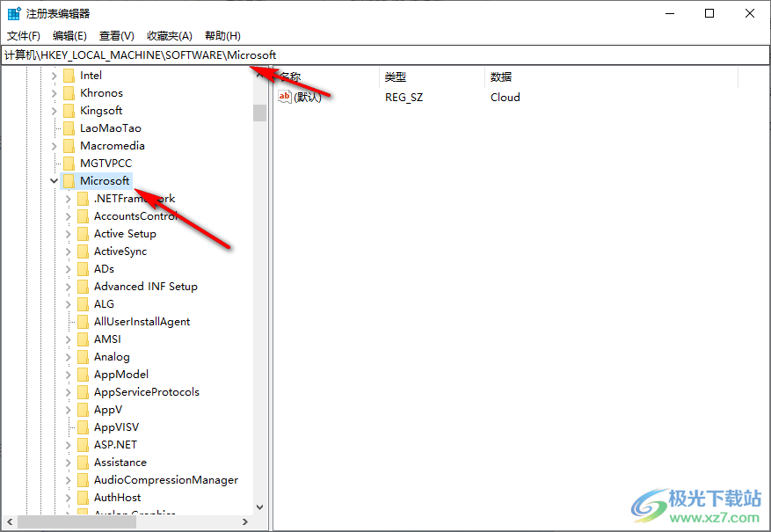This screenshot has width=771, height=532.
Task: Open the 编辑(E) menu
Action: click(69, 35)
